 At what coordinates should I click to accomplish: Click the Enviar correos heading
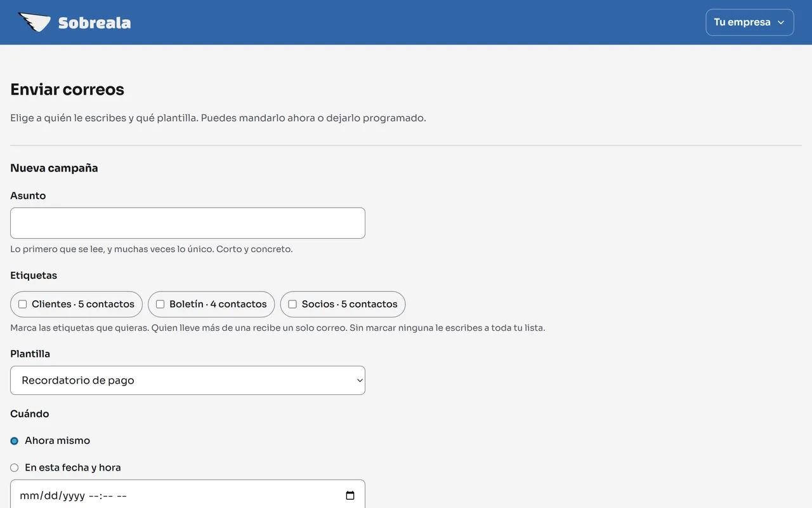(67, 90)
